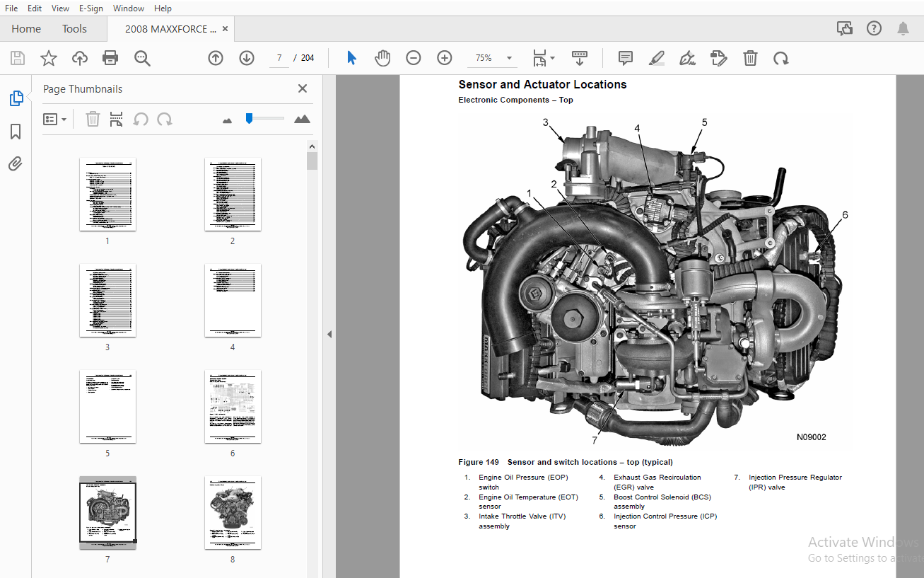Upload file to cloud icon

tap(80, 58)
